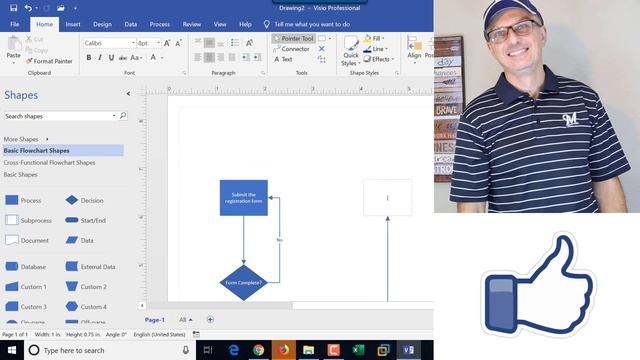This screenshot has width=640, height=360.
Task: Select the Pointer Tool
Action: point(293,38)
